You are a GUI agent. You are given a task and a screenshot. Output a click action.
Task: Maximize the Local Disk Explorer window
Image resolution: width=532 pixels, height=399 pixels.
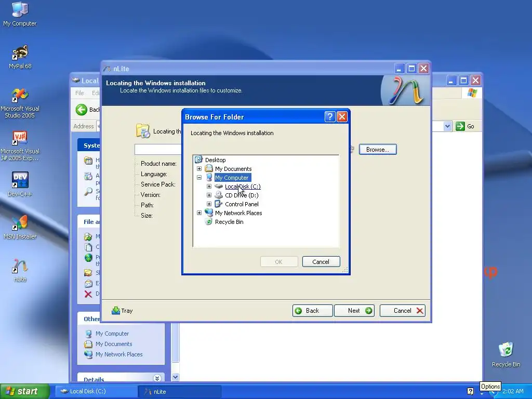pyautogui.click(x=463, y=81)
